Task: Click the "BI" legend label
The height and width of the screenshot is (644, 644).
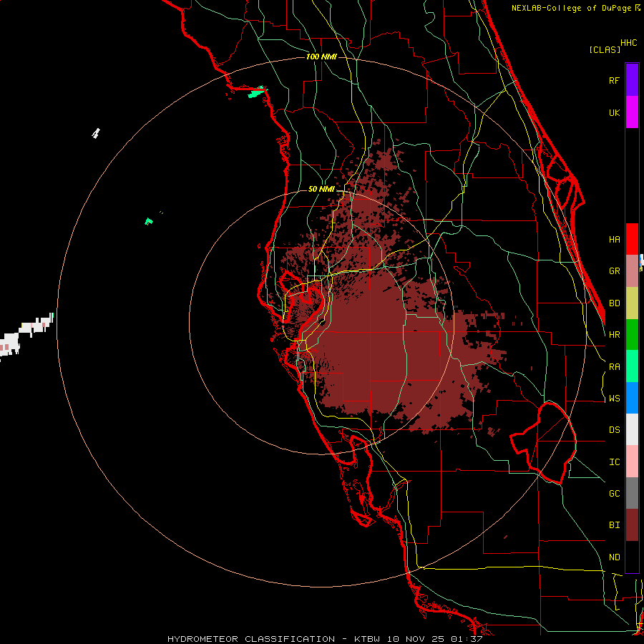Action: pyautogui.click(x=614, y=525)
